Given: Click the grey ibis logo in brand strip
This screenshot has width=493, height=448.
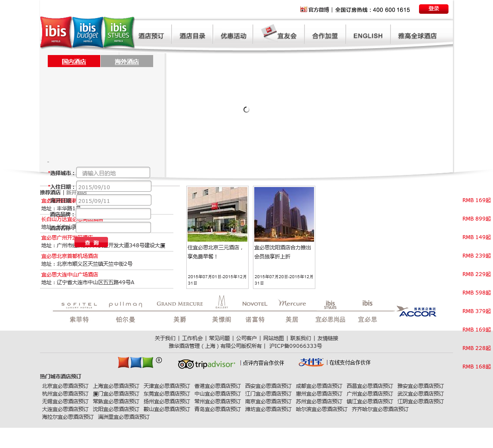Looking at the screenshot, I should click(x=367, y=303).
